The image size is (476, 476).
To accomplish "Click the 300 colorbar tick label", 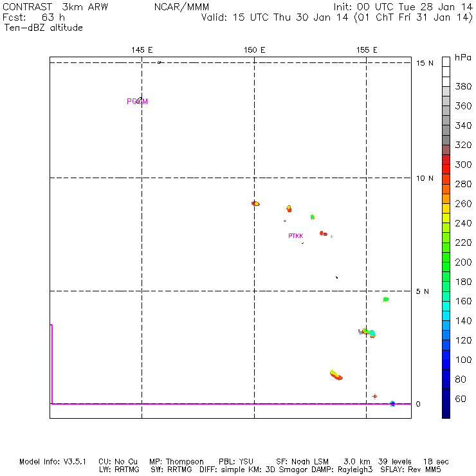I will (x=463, y=165).
